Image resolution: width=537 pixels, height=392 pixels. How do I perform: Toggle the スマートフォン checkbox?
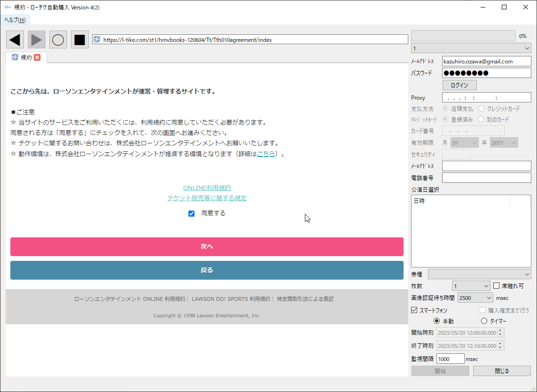(x=414, y=310)
